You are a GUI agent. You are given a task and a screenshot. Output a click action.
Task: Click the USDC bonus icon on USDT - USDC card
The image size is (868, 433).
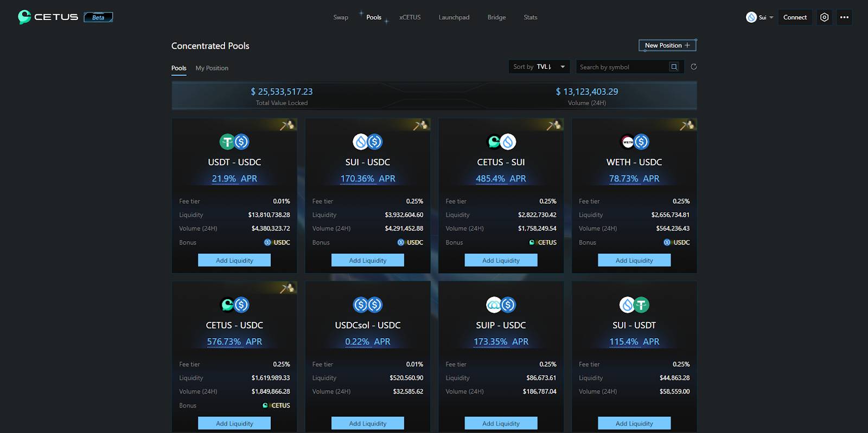point(267,242)
